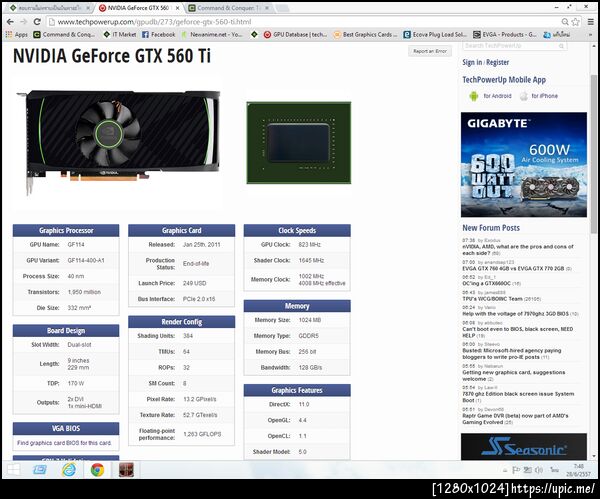Open forum post about nVIDIA, AMD pros and cons
600x499 pixels.
pos(518,250)
